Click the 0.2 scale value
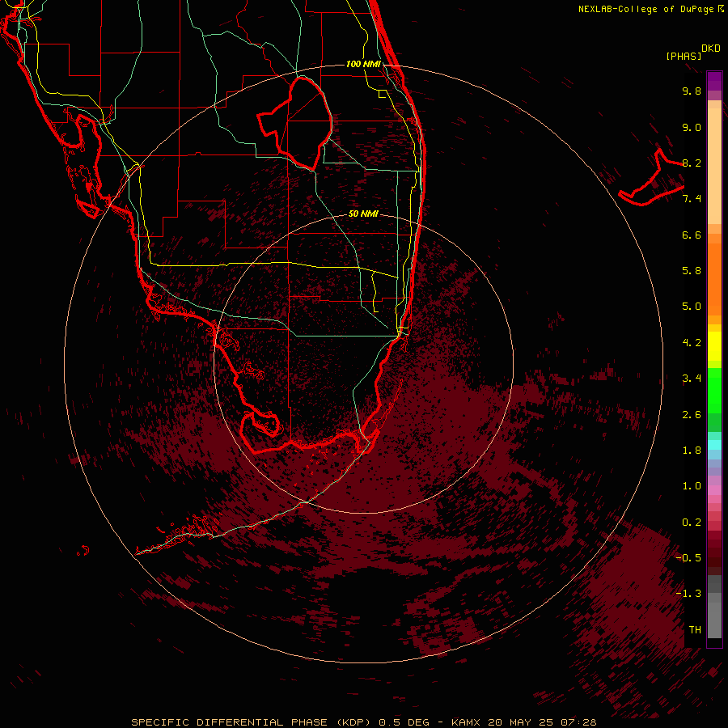728x728 pixels. 692,523
